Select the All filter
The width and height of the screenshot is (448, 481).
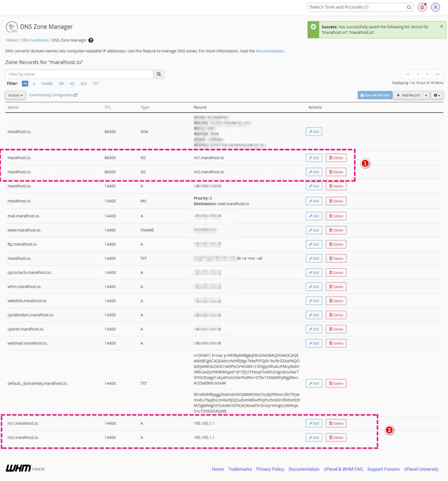(25, 84)
